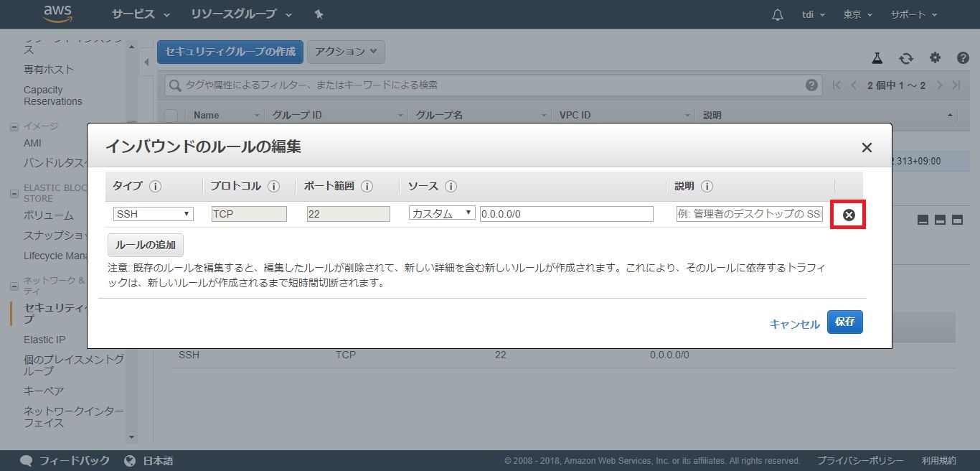Click the info icon beside ポート範囲
980x471 pixels.
pyautogui.click(x=367, y=186)
